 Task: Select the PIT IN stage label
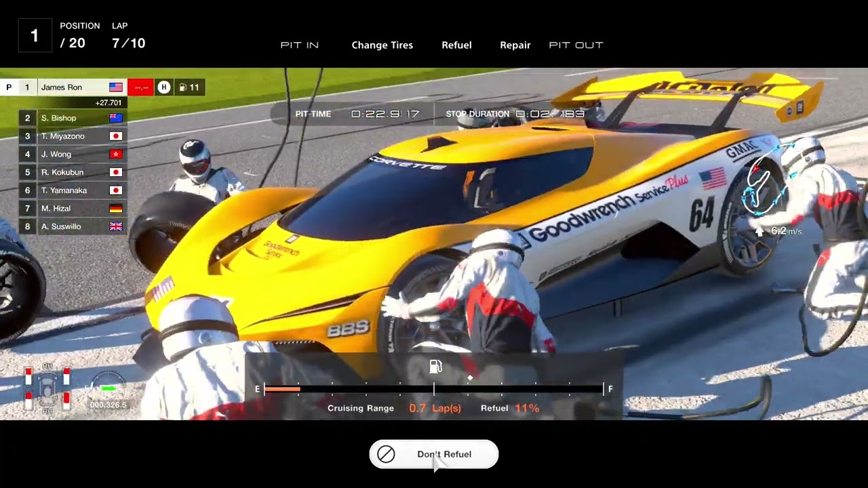click(299, 45)
